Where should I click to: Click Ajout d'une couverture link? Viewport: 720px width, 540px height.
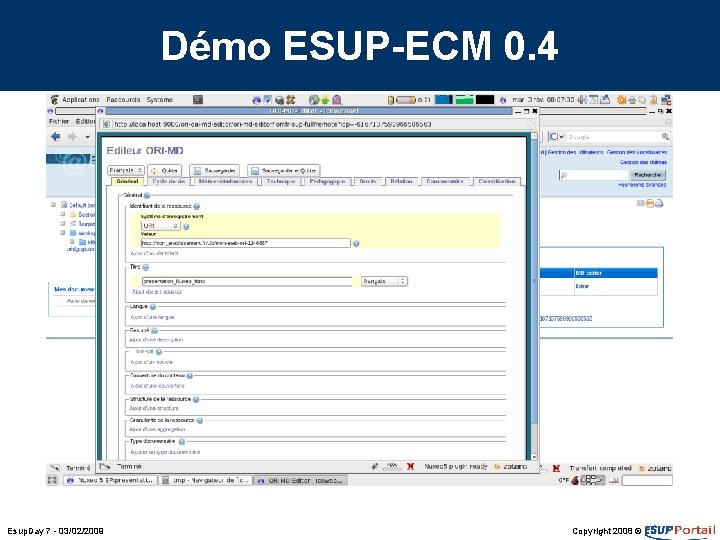[x=157, y=386]
